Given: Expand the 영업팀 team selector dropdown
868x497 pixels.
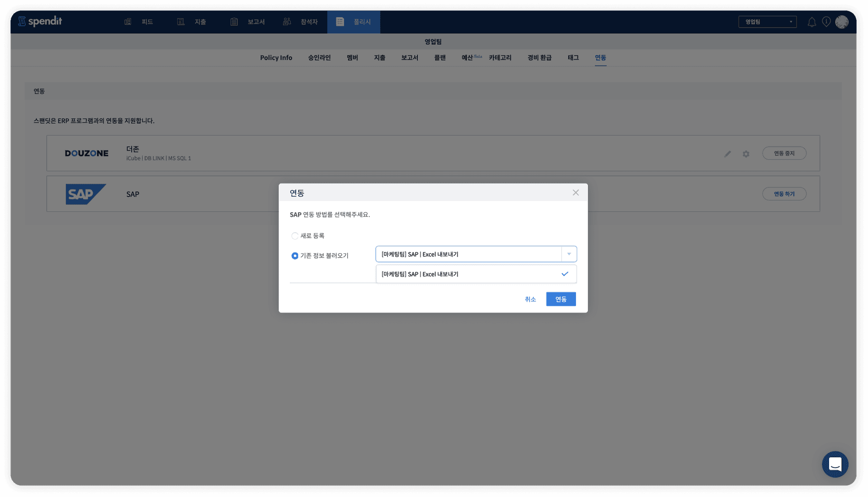Looking at the screenshot, I should pyautogui.click(x=767, y=22).
